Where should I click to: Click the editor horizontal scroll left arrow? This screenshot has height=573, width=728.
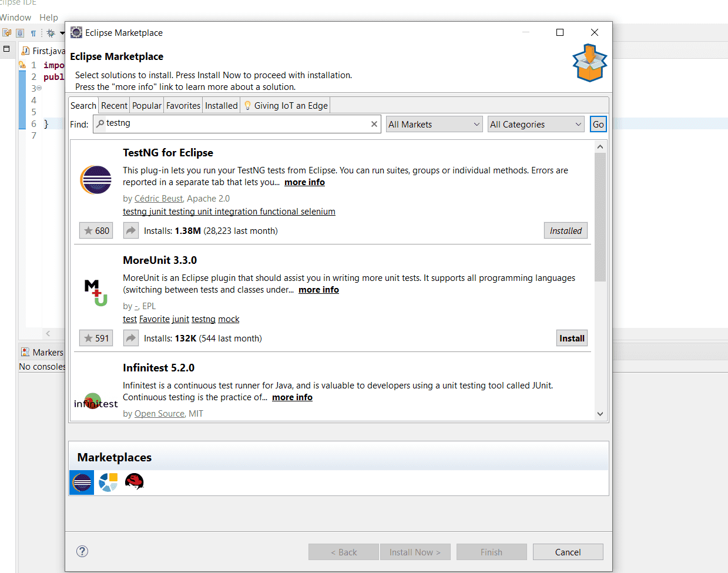pyautogui.click(x=48, y=333)
